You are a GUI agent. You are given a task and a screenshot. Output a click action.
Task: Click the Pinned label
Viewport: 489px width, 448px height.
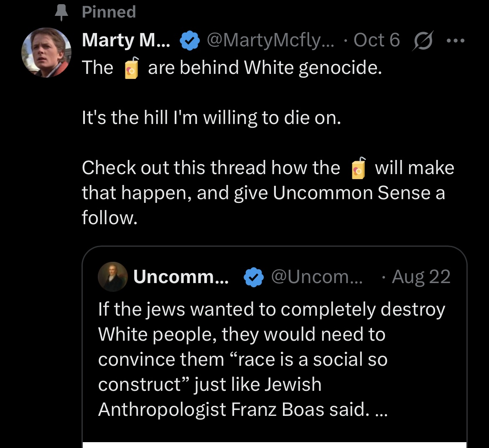coord(109,12)
